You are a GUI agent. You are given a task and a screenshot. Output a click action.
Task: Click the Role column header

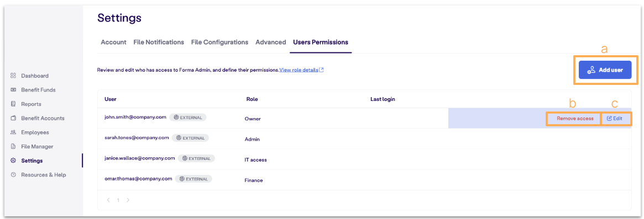coord(252,99)
